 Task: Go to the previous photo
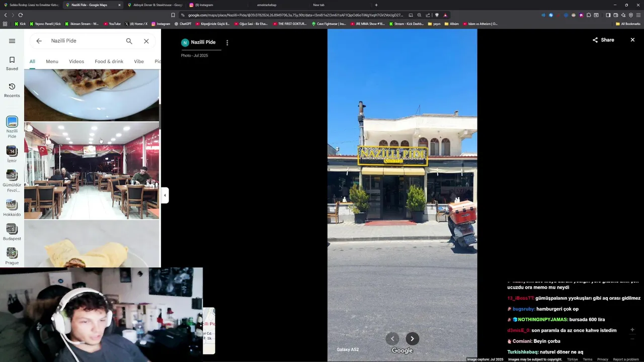point(392,338)
